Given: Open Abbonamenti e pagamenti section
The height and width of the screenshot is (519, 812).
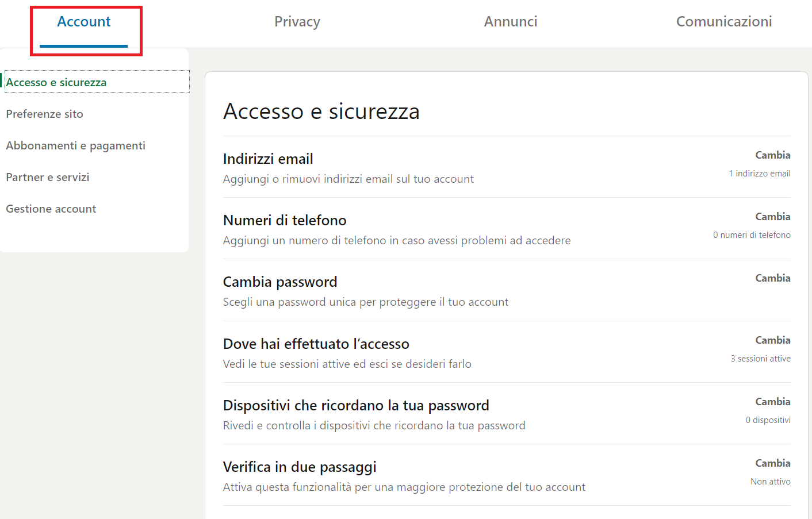Looking at the screenshot, I should (x=76, y=145).
